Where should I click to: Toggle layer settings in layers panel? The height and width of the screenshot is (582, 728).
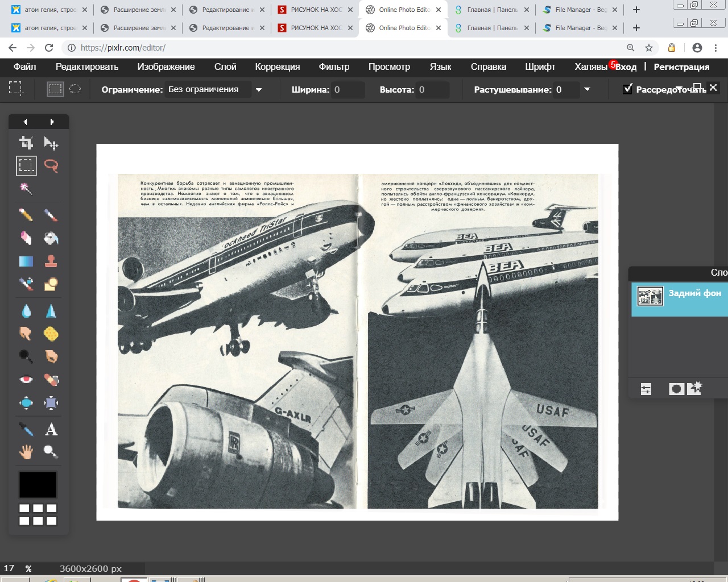pos(646,389)
